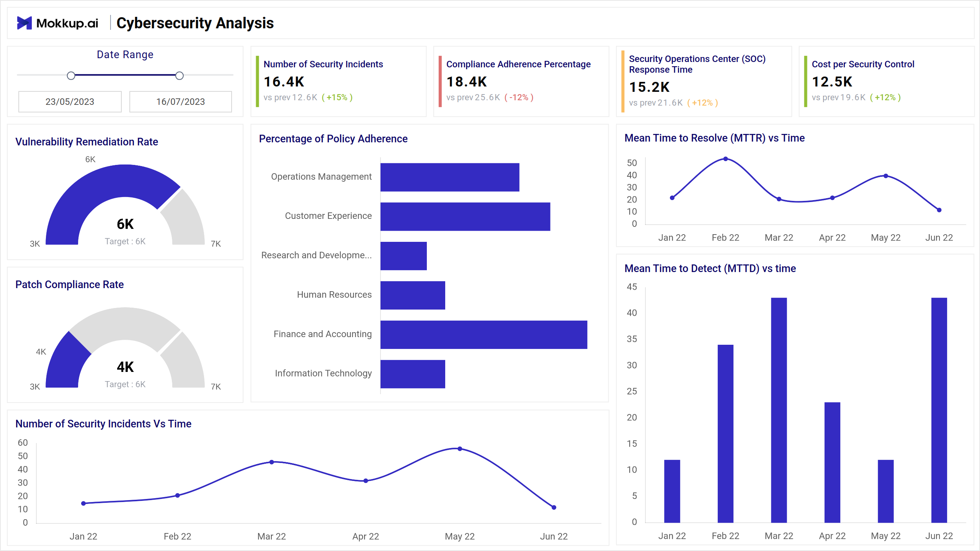Click the (+15%) incidents change label
Image resolution: width=980 pixels, height=551 pixels.
(x=337, y=97)
